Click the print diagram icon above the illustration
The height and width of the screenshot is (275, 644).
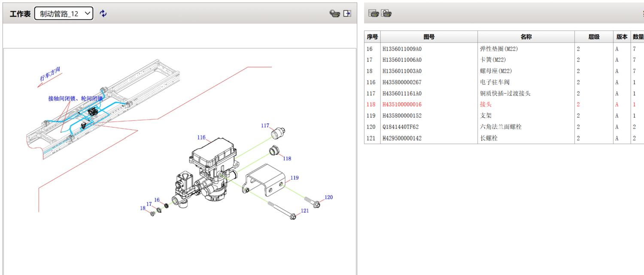pyautogui.click(x=334, y=13)
